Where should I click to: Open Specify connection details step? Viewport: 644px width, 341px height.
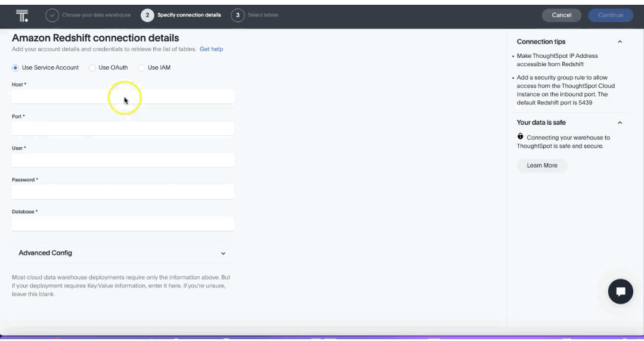tap(189, 15)
